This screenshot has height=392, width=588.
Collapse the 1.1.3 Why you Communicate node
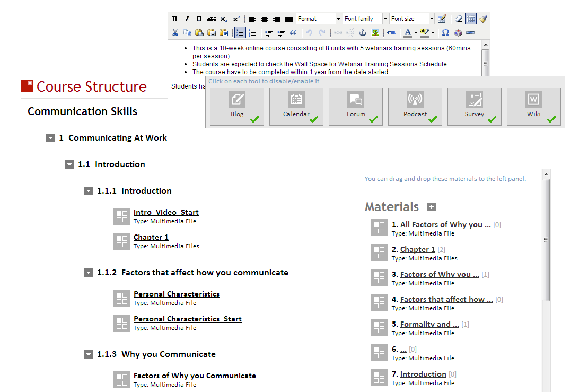89,354
